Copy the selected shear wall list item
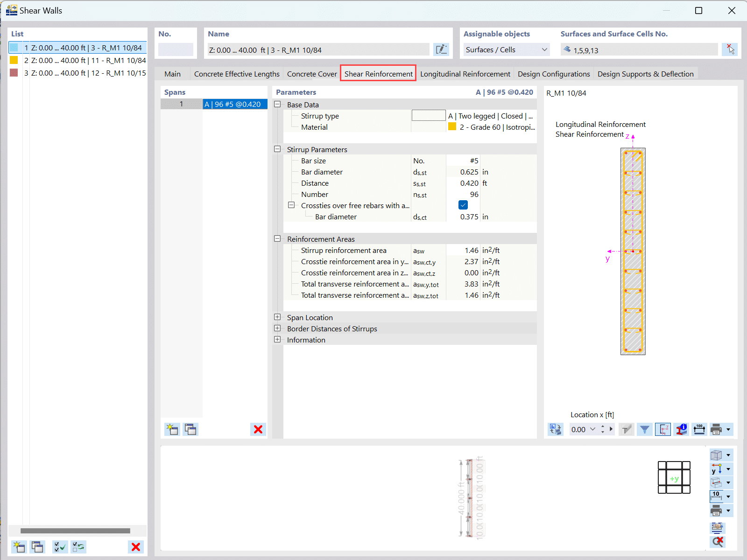Image resolution: width=747 pixels, height=560 pixels. 37,546
